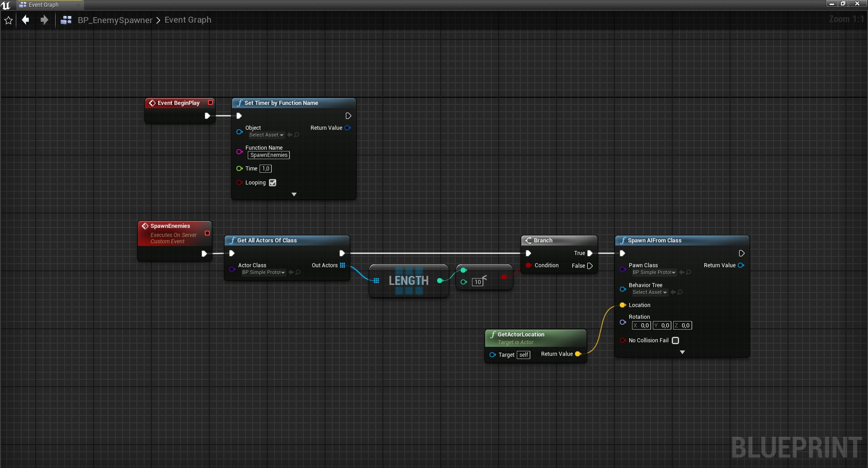Image resolution: width=868 pixels, height=468 pixels.
Task: Navigate forward with the right arrow
Action: [x=44, y=20]
